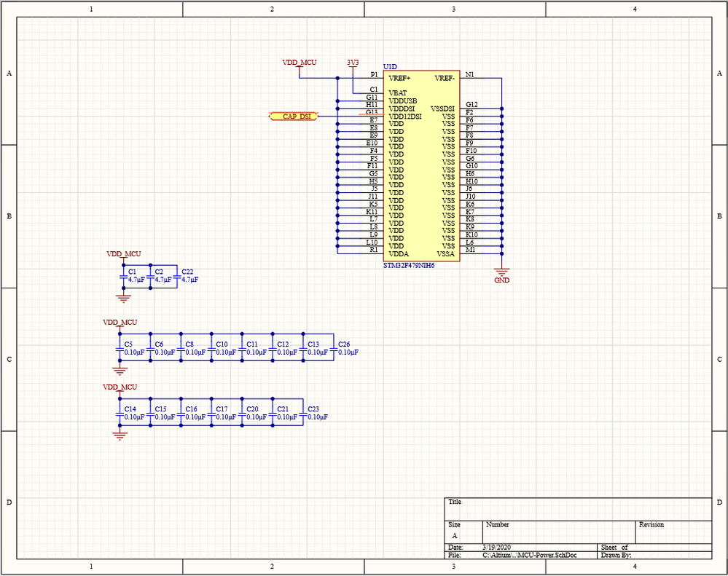Select the C10 capacitor designator
Image resolution: width=728 pixels, height=576 pixels.
tap(222, 344)
